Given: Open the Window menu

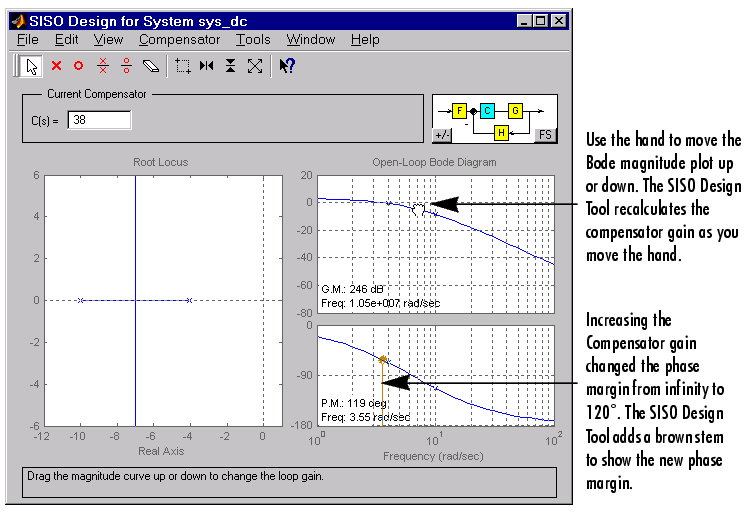Looking at the screenshot, I should click(311, 40).
